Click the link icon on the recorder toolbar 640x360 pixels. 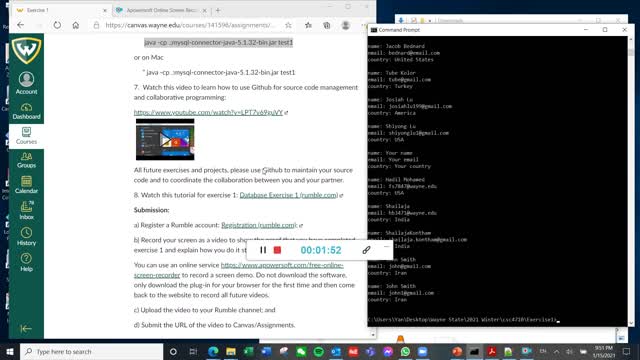coord(366,250)
